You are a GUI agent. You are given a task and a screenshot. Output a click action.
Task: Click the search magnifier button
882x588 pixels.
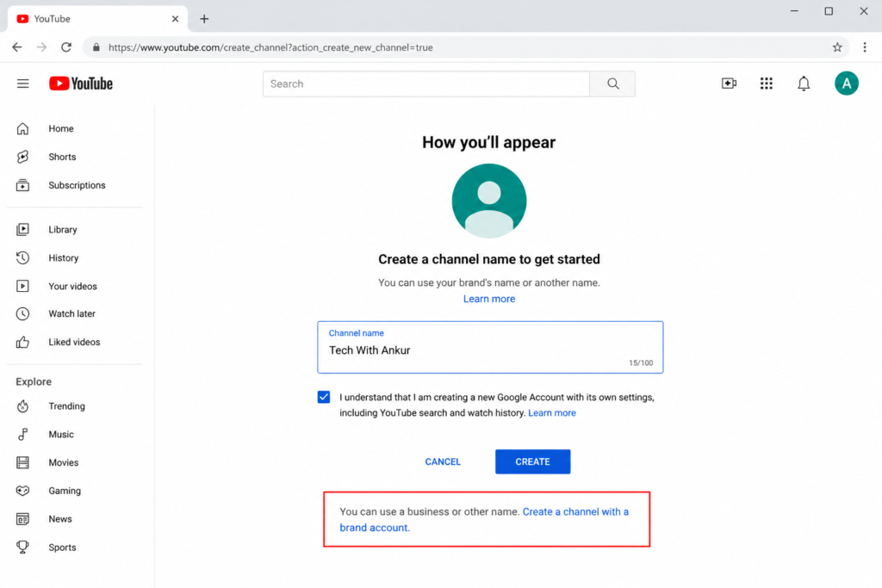tap(612, 84)
